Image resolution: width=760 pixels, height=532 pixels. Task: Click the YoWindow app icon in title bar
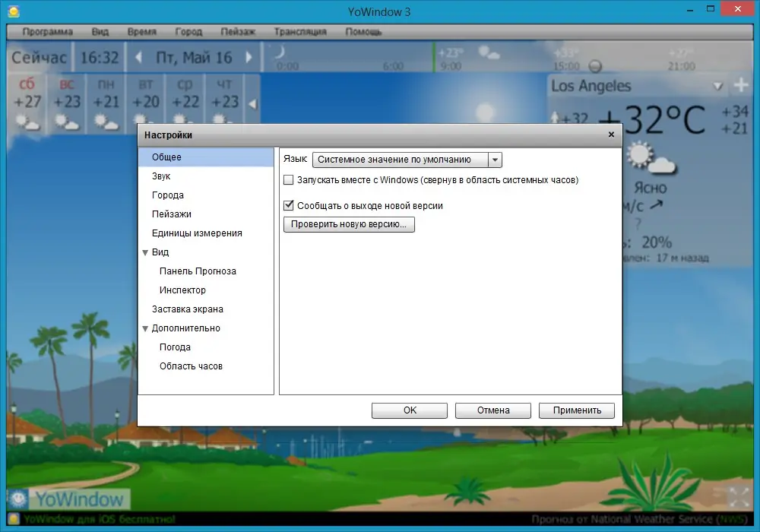point(14,11)
